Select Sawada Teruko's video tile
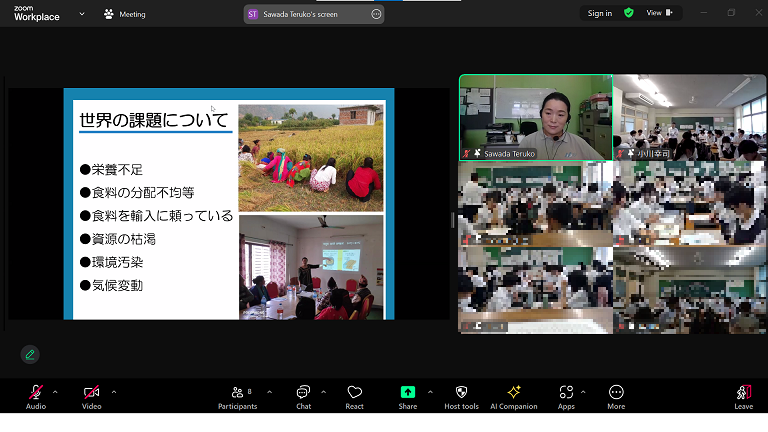Viewport: 768px width, 432px height. [x=536, y=118]
